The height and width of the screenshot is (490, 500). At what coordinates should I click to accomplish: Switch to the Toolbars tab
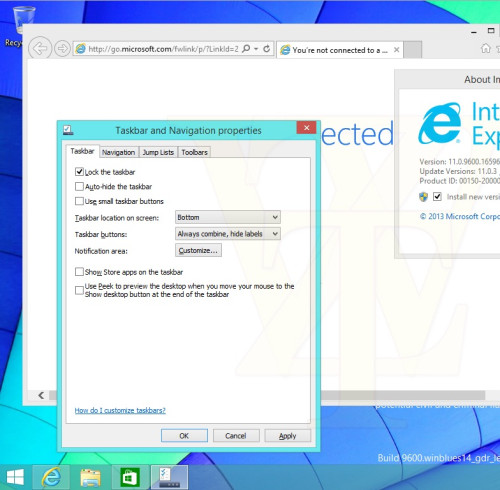(x=194, y=152)
